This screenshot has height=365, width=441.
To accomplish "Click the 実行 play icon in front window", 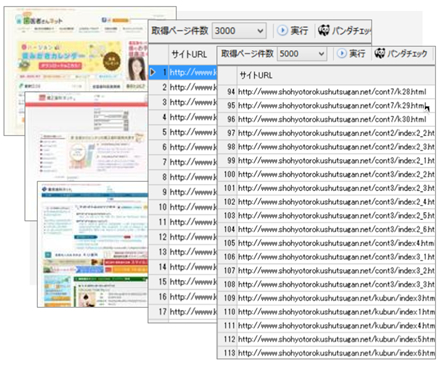I will [x=342, y=53].
